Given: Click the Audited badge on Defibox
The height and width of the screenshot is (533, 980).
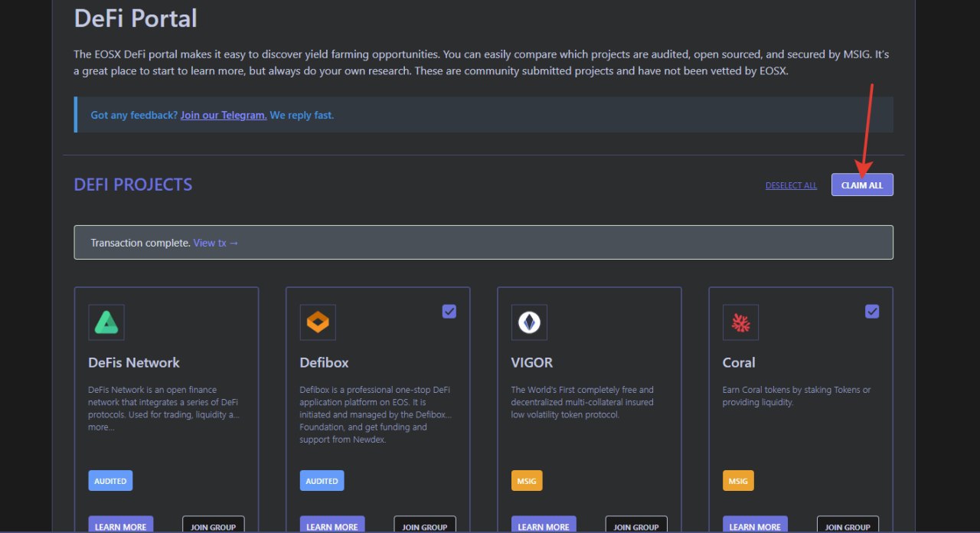Looking at the screenshot, I should tap(322, 481).
